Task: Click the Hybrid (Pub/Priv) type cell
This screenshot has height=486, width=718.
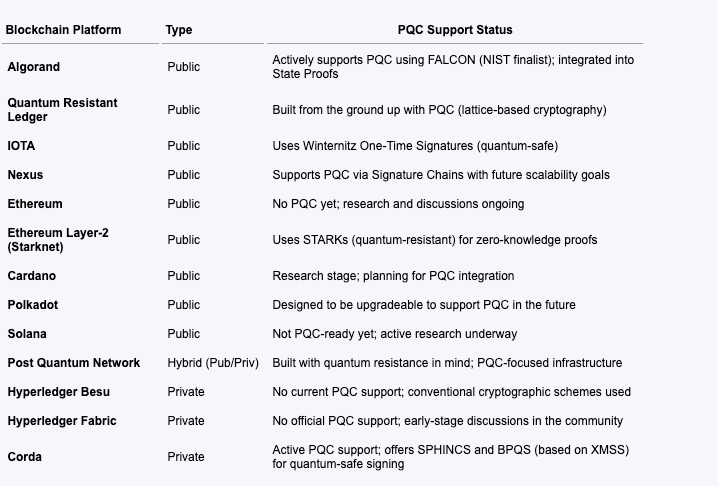Action: pos(213,363)
